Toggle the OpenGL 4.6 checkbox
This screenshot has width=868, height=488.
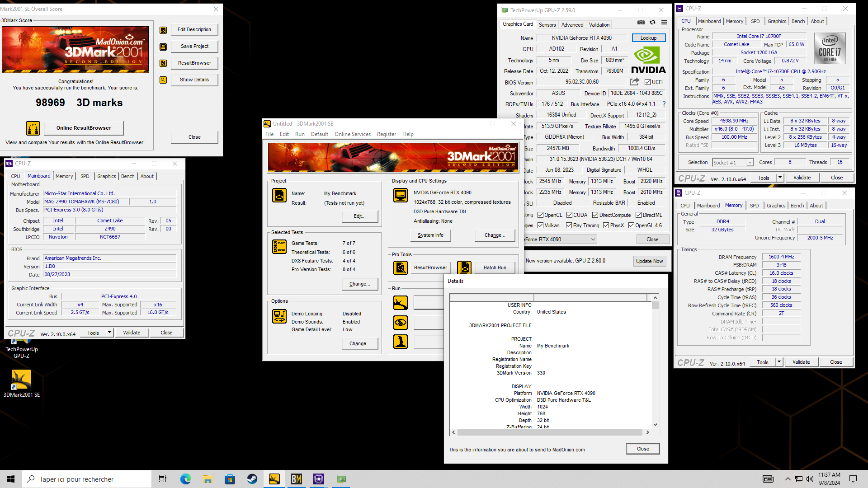[631, 225]
